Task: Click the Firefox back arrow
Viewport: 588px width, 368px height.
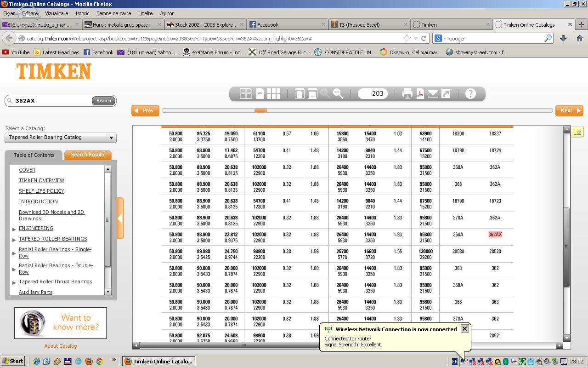Action: [10, 38]
